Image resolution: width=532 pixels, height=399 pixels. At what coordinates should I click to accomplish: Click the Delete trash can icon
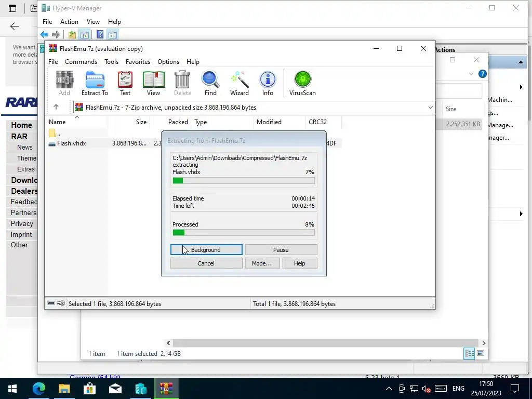(x=182, y=83)
